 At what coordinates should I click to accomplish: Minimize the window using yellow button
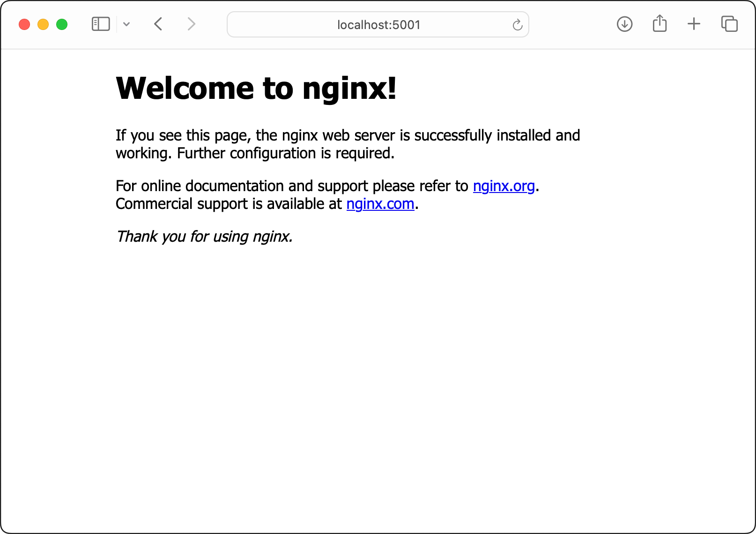coord(43,24)
